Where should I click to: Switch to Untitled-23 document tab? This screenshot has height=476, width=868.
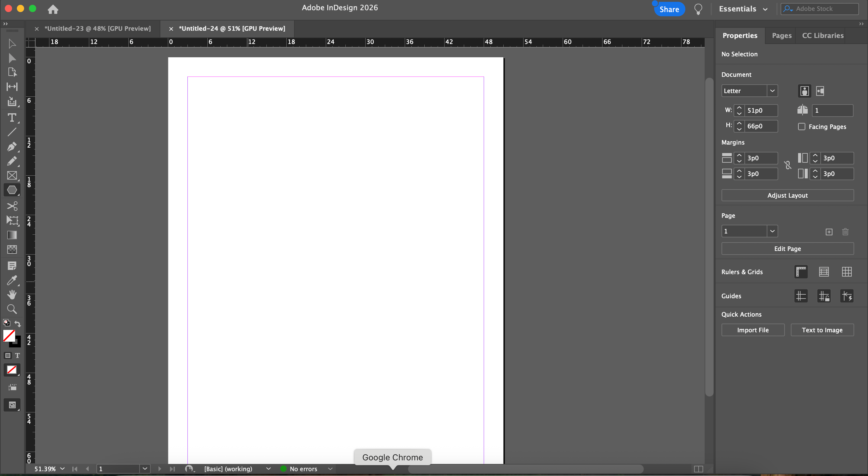(97, 29)
